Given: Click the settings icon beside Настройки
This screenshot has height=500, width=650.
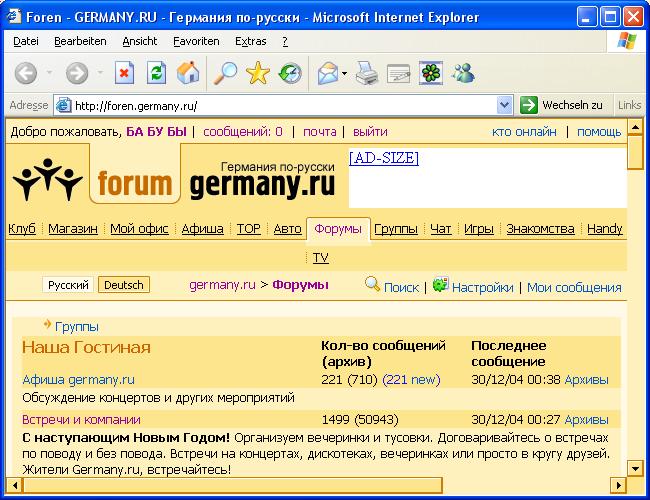Looking at the screenshot, I should pos(440,284).
